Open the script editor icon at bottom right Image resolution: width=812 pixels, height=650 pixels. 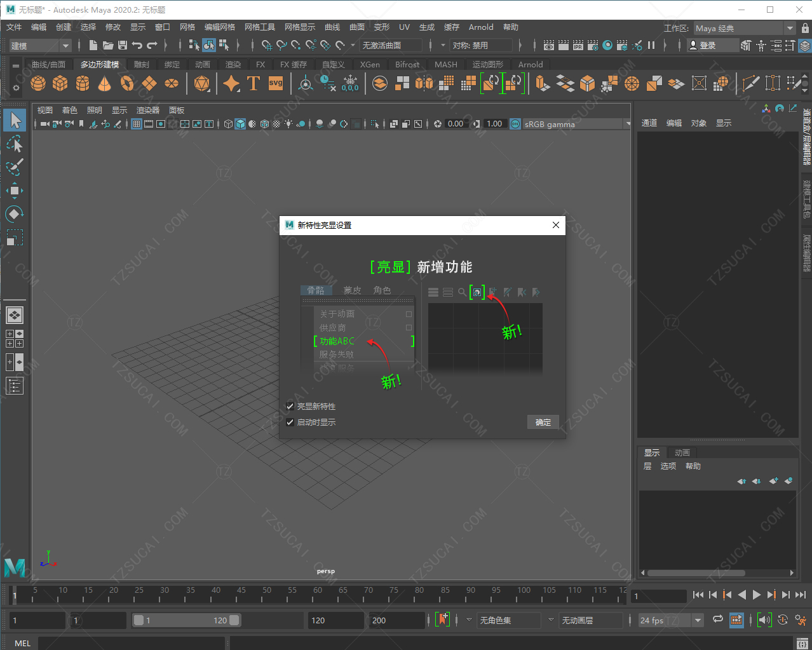[x=802, y=644]
